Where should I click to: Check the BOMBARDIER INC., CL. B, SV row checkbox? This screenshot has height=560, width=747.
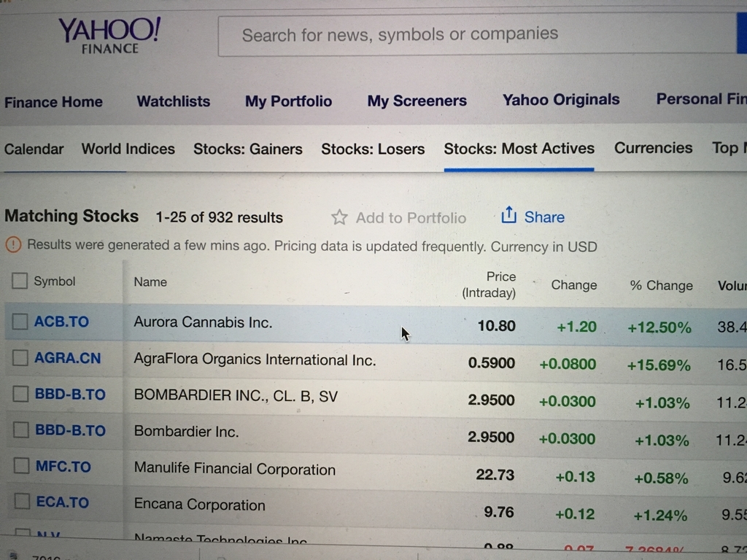[21, 394]
